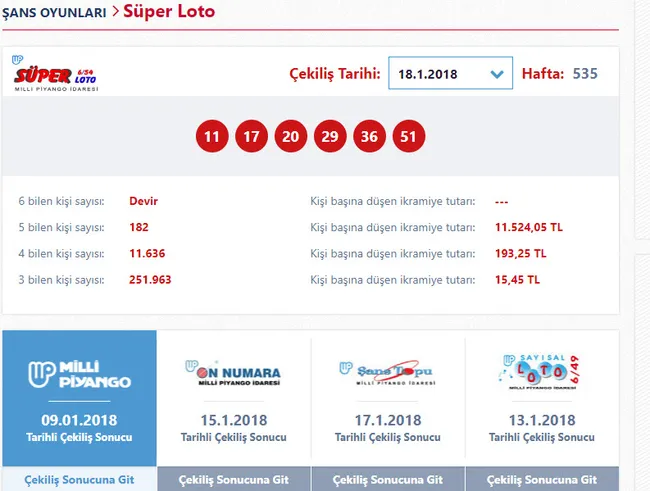Click the red ball number 20
The width and height of the screenshot is (650, 491).
[290, 137]
